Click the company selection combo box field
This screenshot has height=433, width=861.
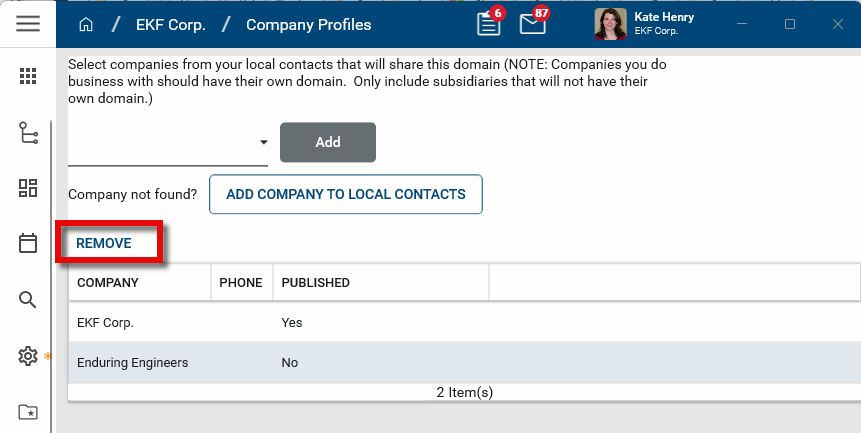click(x=160, y=143)
